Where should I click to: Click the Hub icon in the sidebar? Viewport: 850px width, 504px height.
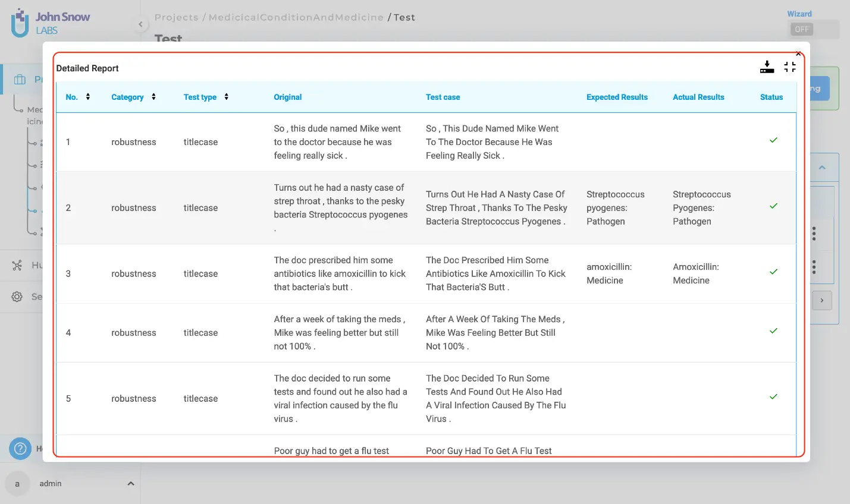(17, 265)
